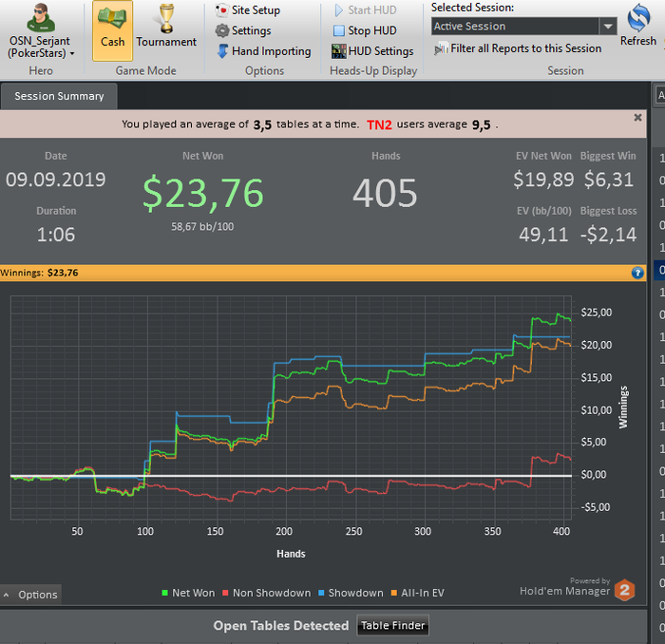This screenshot has height=644, width=665.
Task: Click the EV Net Won $19,89 value
Action: 543,180
